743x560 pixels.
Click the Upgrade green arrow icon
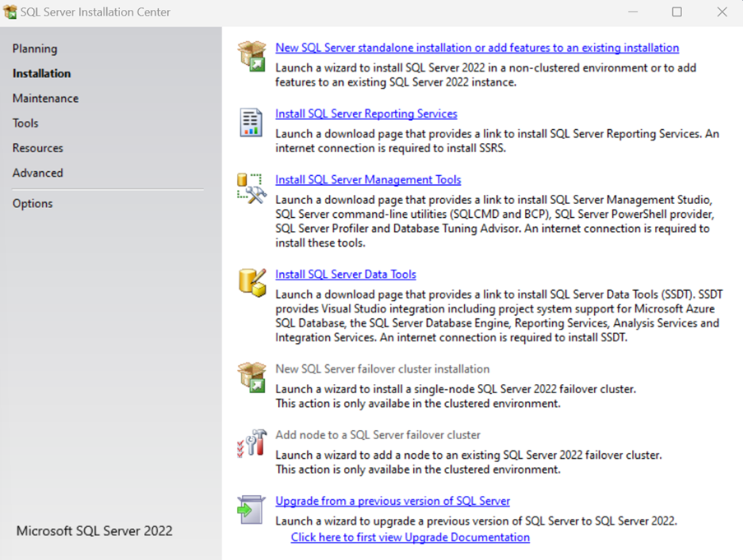point(250,509)
